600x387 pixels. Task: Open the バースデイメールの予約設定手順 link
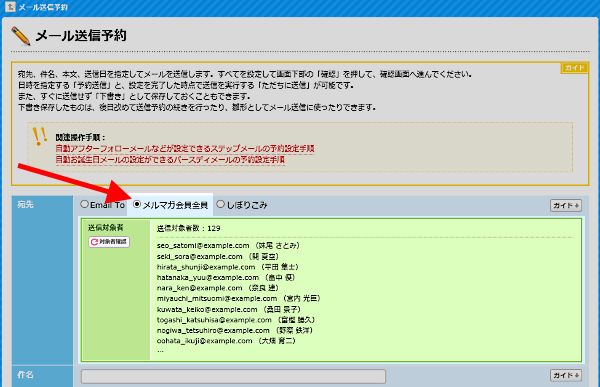coord(170,160)
